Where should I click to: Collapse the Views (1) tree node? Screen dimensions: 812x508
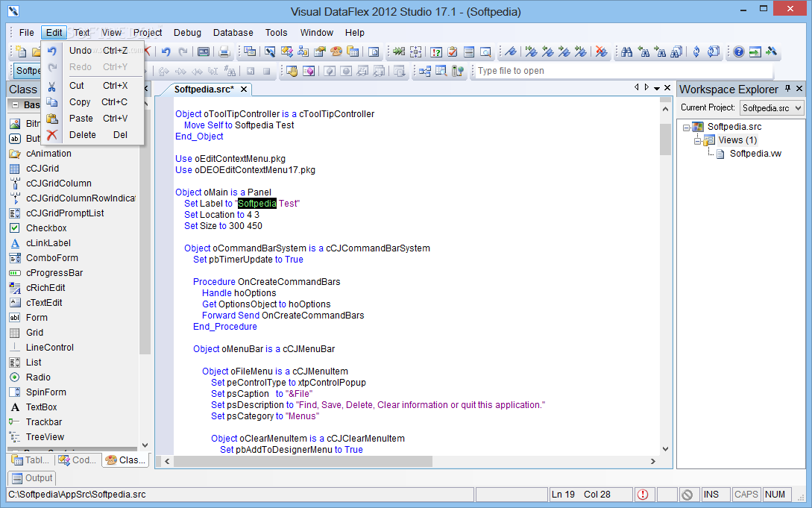click(x=697, y=141)
